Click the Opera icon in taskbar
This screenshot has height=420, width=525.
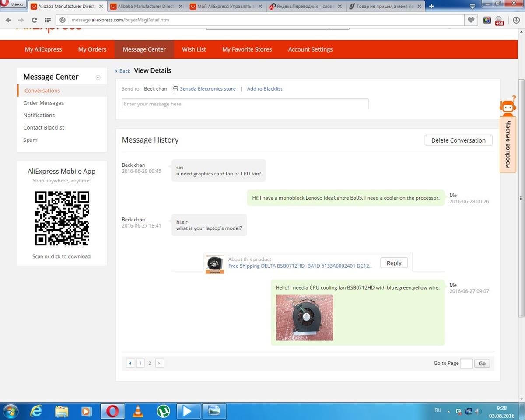click(112, 411)
